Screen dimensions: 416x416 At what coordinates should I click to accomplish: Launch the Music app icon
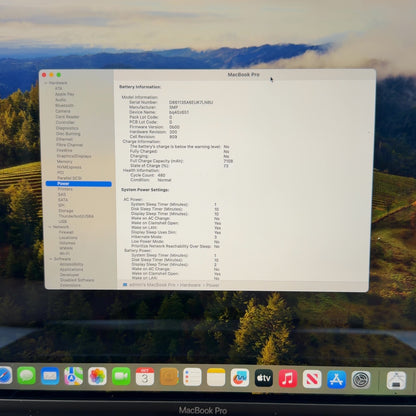pos(288,378)
